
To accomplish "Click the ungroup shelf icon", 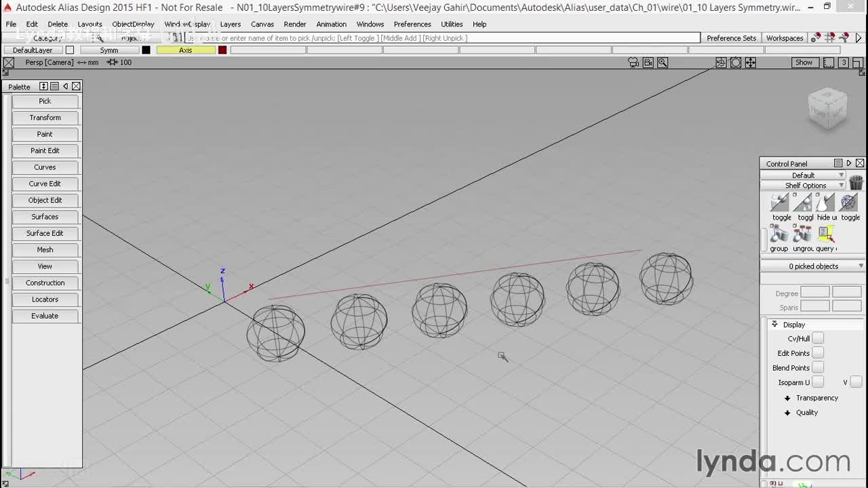I will 802,234.
